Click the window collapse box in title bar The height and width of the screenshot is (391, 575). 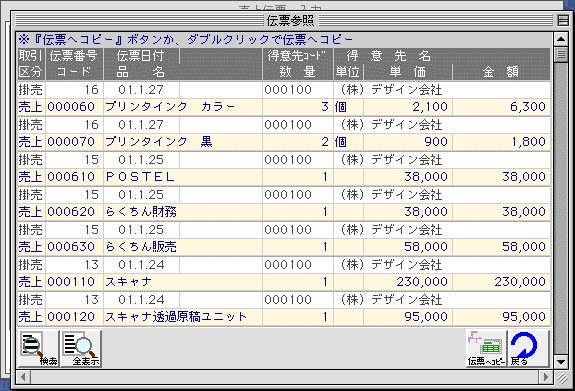[x=563, y=20]
